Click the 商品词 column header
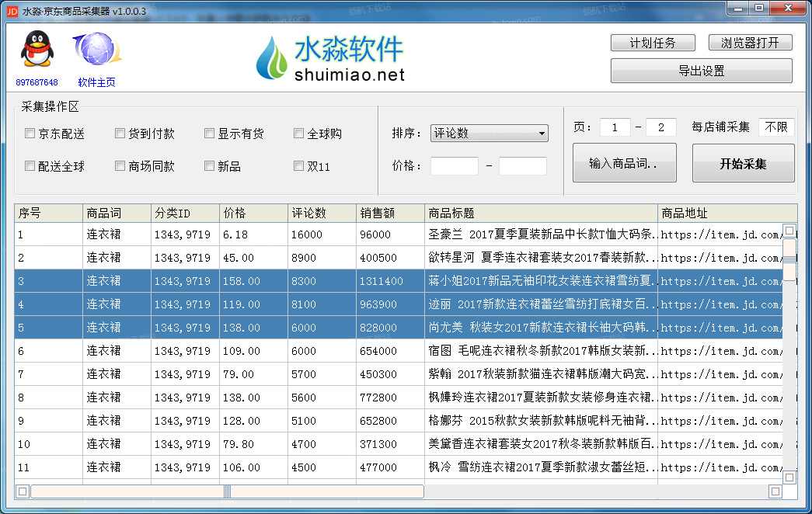 117,213
